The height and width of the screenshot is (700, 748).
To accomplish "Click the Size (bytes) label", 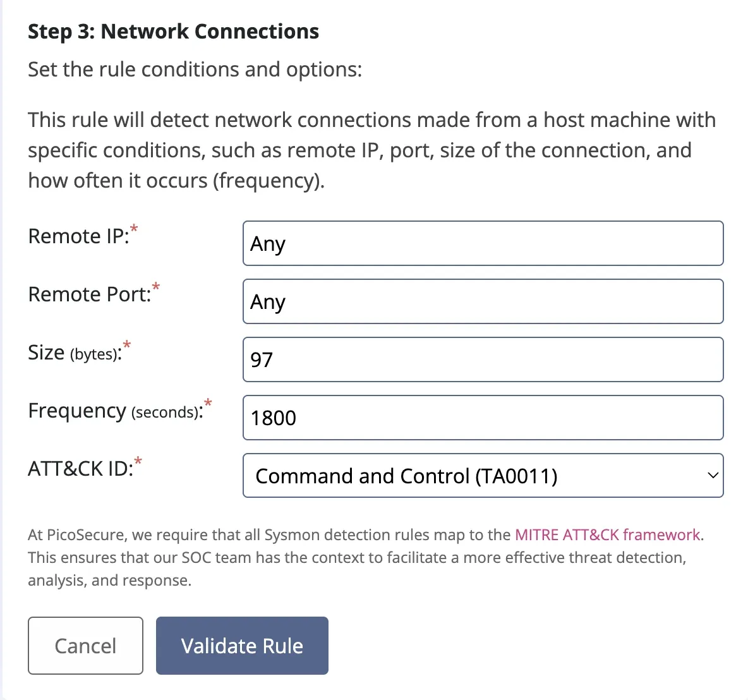I will click(x=75, y=353).
